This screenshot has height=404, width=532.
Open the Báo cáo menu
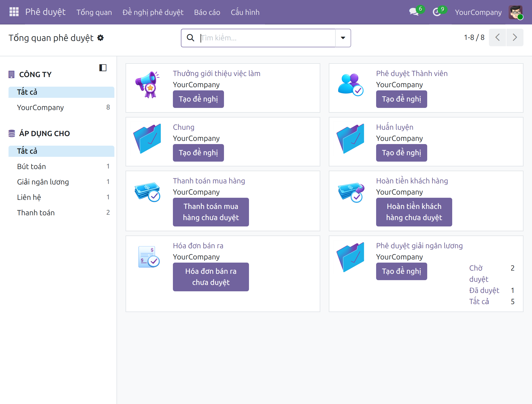point(207,12)
